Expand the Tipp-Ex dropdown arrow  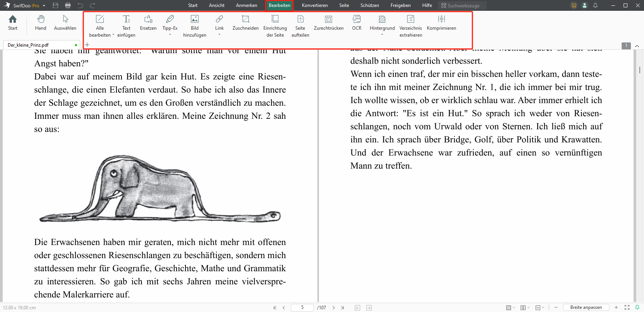tap(170, 35)
